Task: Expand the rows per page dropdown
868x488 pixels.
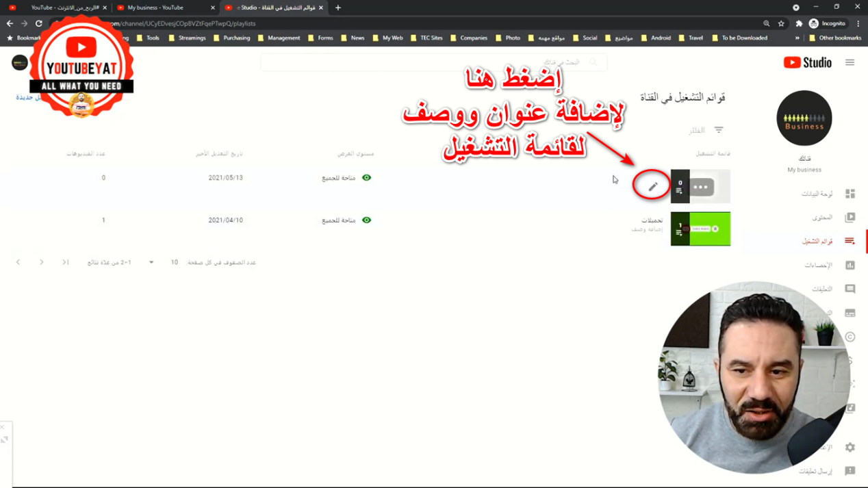Action: [151, 262]
